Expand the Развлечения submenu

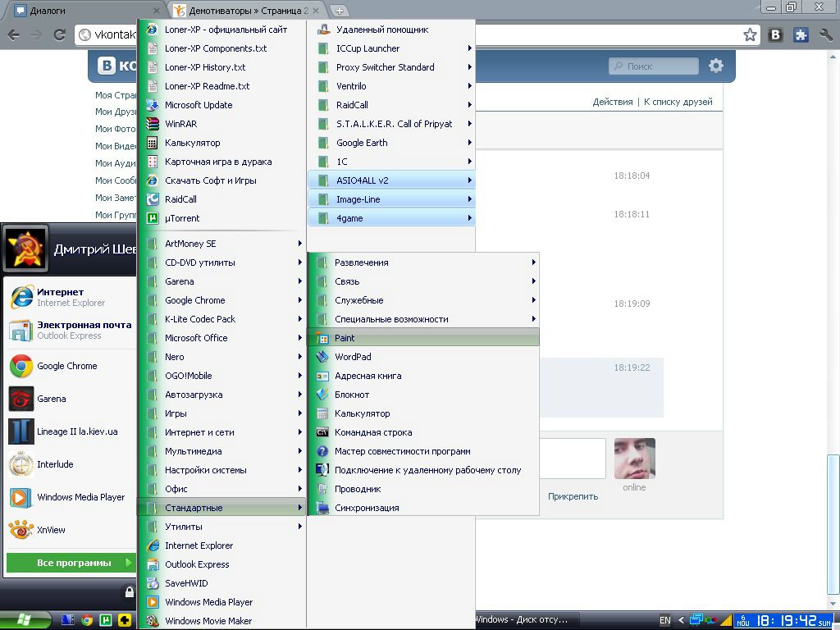422,262
